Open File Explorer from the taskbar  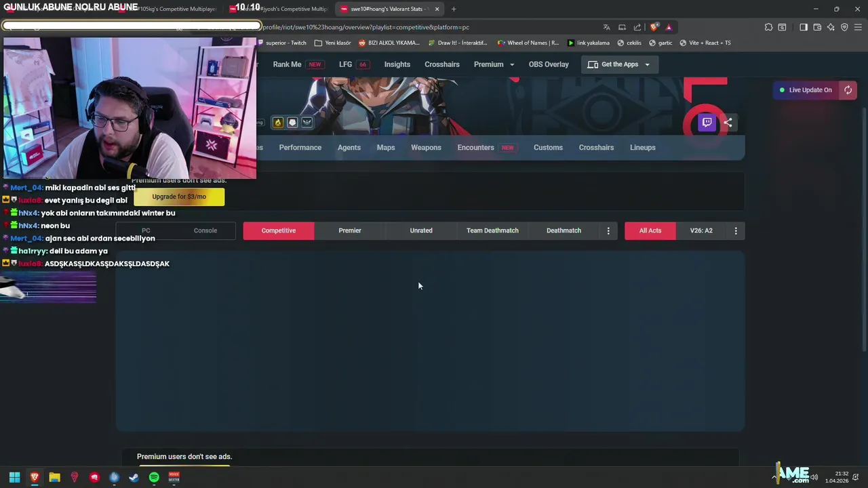click(x=54, y=477)
